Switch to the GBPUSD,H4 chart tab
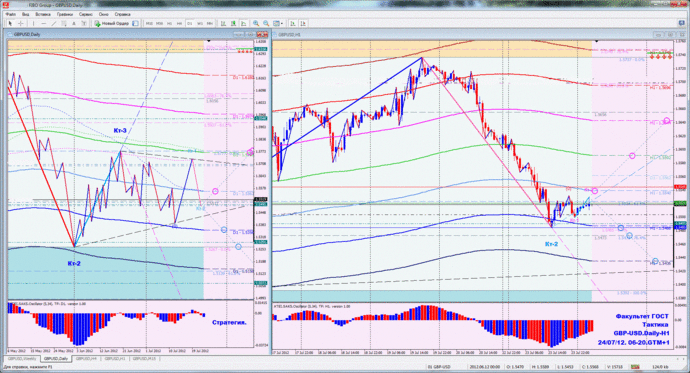The height and width of the screenshot is (373, 690). coord(86,359)
